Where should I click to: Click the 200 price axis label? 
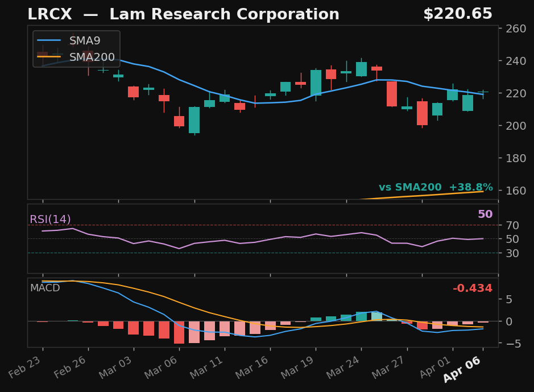516,126
